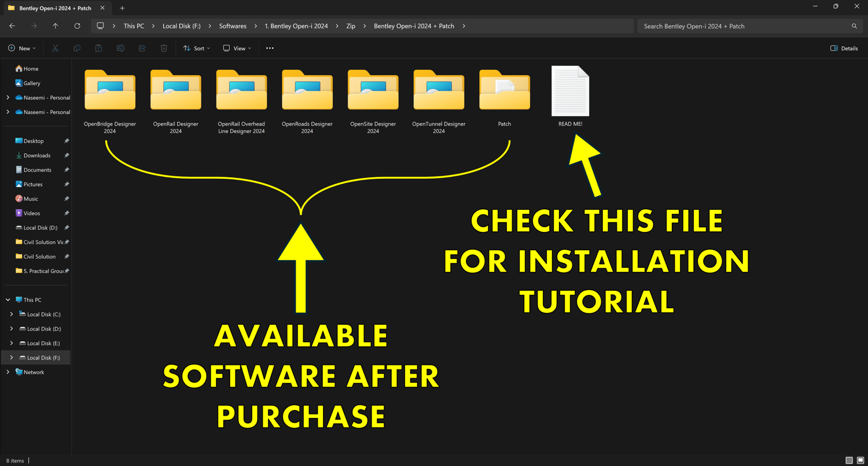Click the search magnifier icon
868x466 pixels.
pyautogui.click(x=854, y=26)
